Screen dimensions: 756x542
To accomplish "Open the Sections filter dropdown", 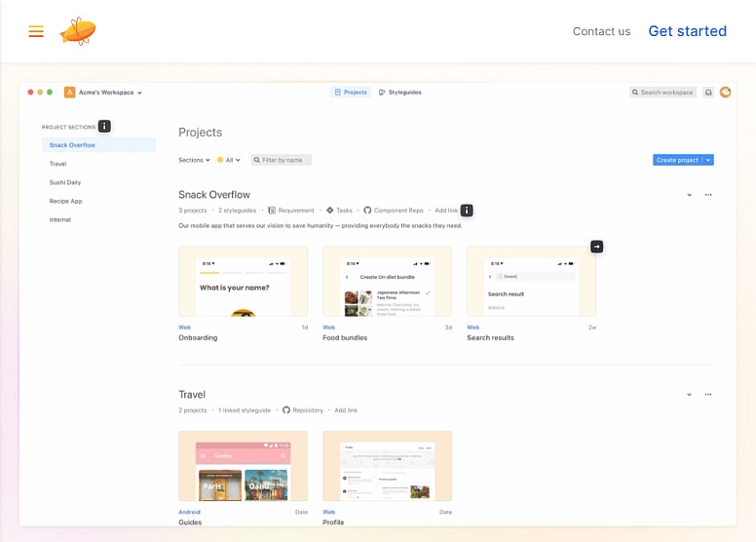I will [194, 160].
